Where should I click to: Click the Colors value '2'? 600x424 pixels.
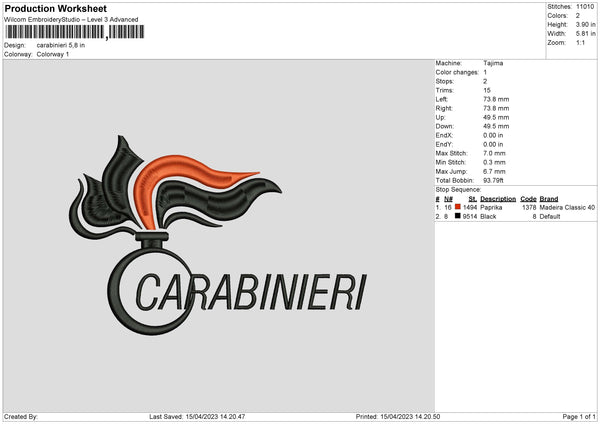tap(578, 16)
